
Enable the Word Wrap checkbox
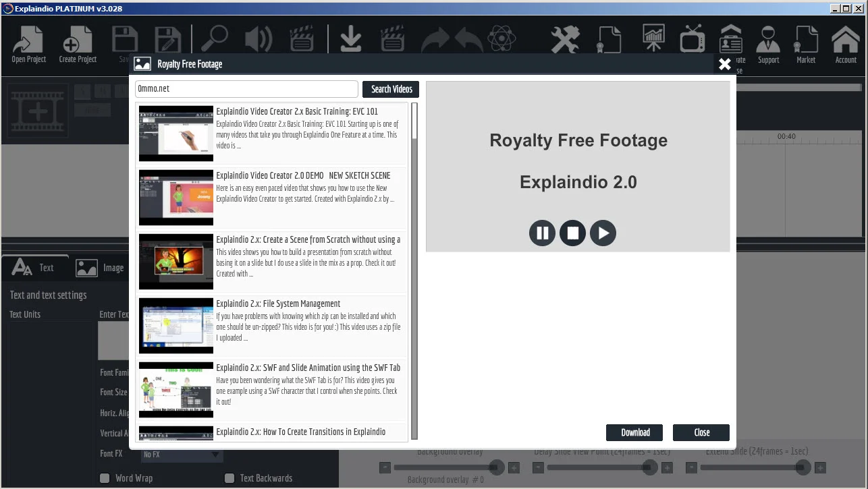click(x=105, y=478)
